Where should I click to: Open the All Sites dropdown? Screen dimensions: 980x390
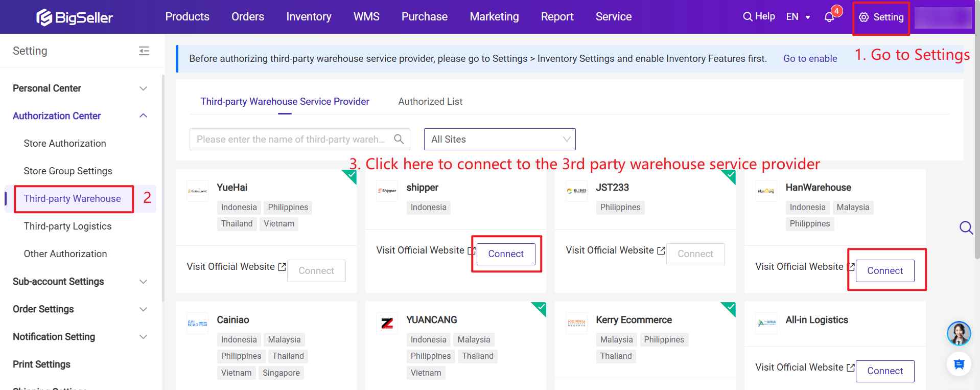(499, 139)
